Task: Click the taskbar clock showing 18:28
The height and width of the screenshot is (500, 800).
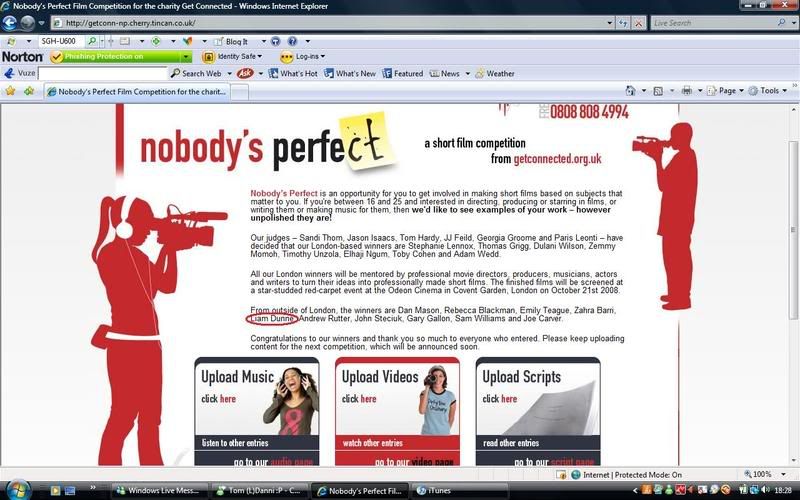Action: (783, 490)
